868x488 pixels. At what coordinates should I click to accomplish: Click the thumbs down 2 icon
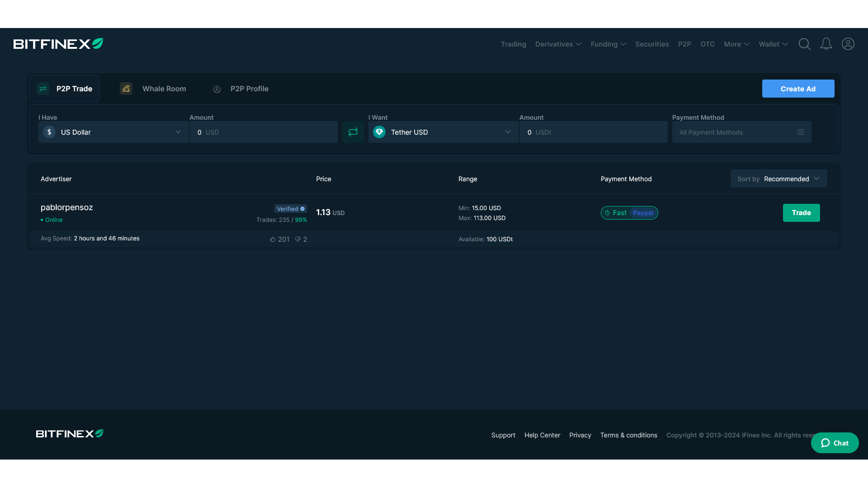(x=297, y=239)
